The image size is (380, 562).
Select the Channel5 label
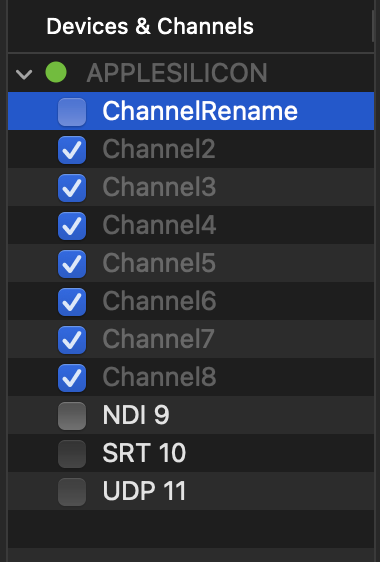[x=159, y=263]
